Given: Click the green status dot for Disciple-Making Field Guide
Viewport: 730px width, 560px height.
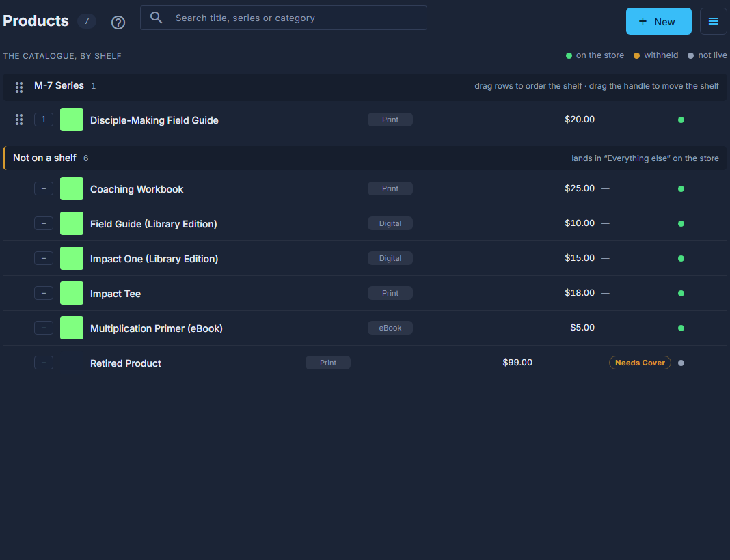Looking at the screenshot, I should 681,120.
